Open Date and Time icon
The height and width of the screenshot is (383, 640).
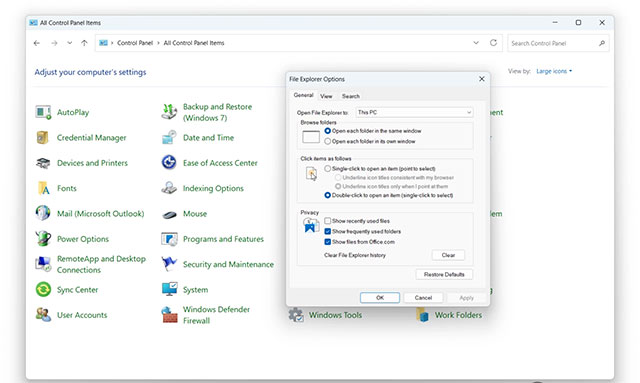[x=169, y=138]
